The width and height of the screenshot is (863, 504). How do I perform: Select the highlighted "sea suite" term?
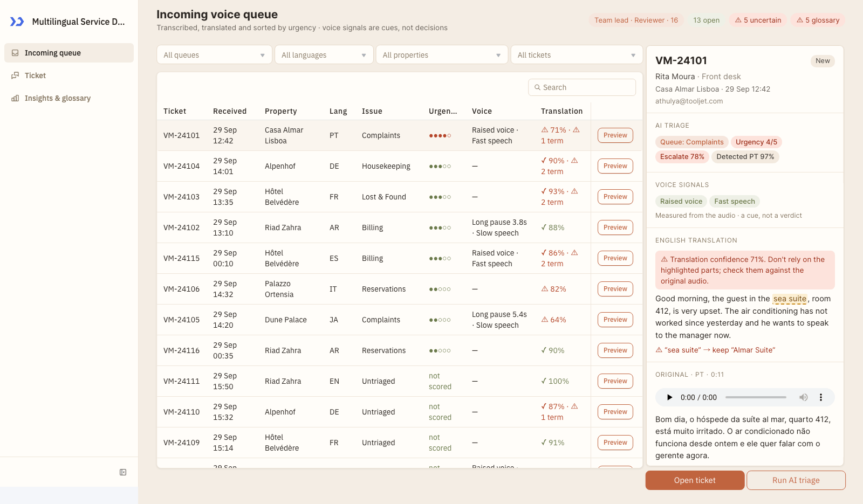(790, 299)
